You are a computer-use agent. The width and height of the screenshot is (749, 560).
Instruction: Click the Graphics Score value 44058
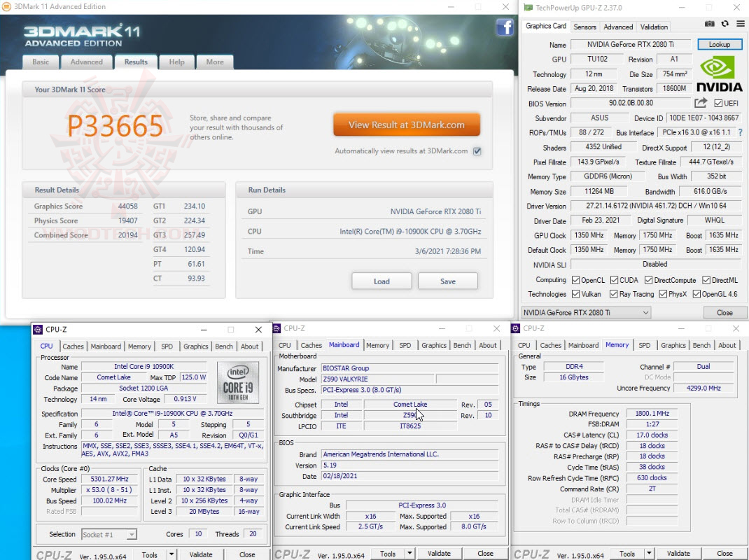point(127,206)
